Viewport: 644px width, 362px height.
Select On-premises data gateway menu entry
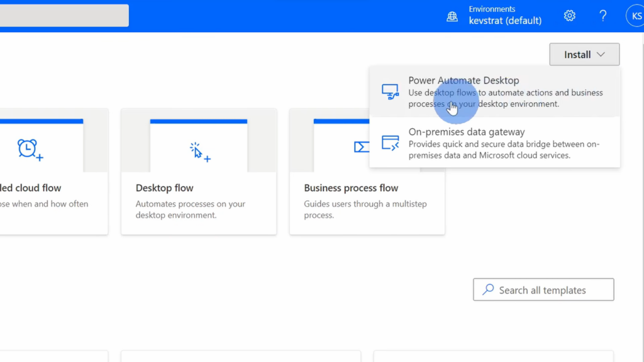coord(494,143)
